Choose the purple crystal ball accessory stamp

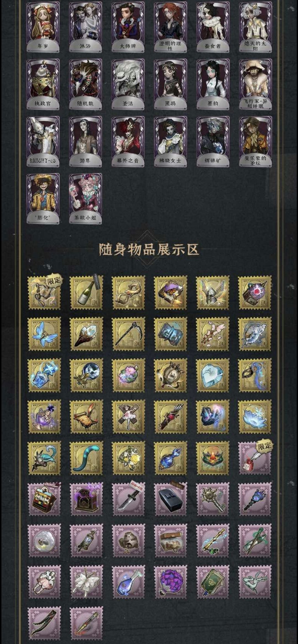click(x=170, y=582)
